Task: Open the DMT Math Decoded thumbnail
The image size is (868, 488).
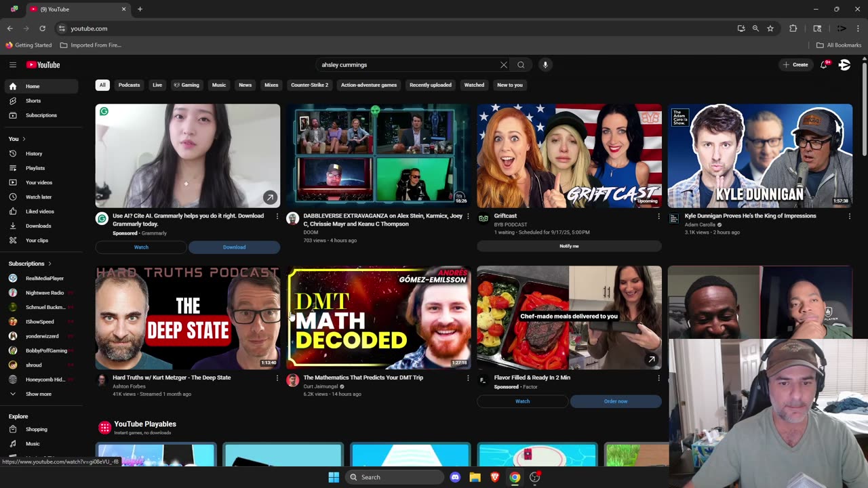Action: coord(378,317)
